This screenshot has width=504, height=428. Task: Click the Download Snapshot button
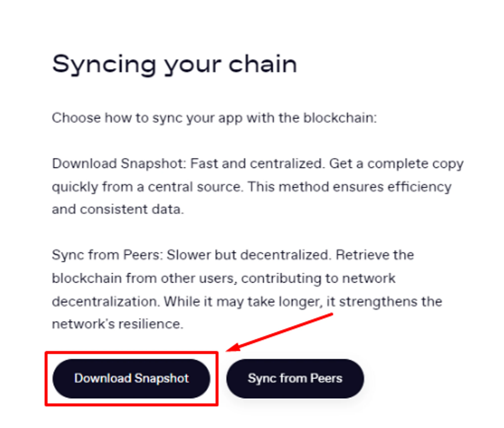pyautogui.click(x=131, y=378)
